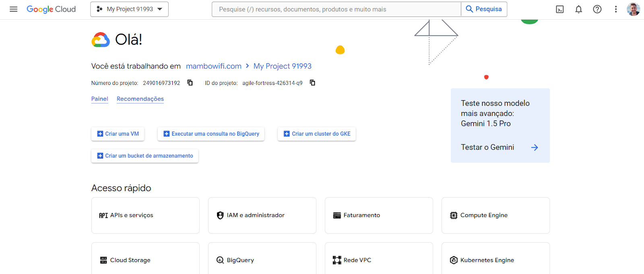
Task: Click the project number value 249016973192
Action: [x=161, y=83]
